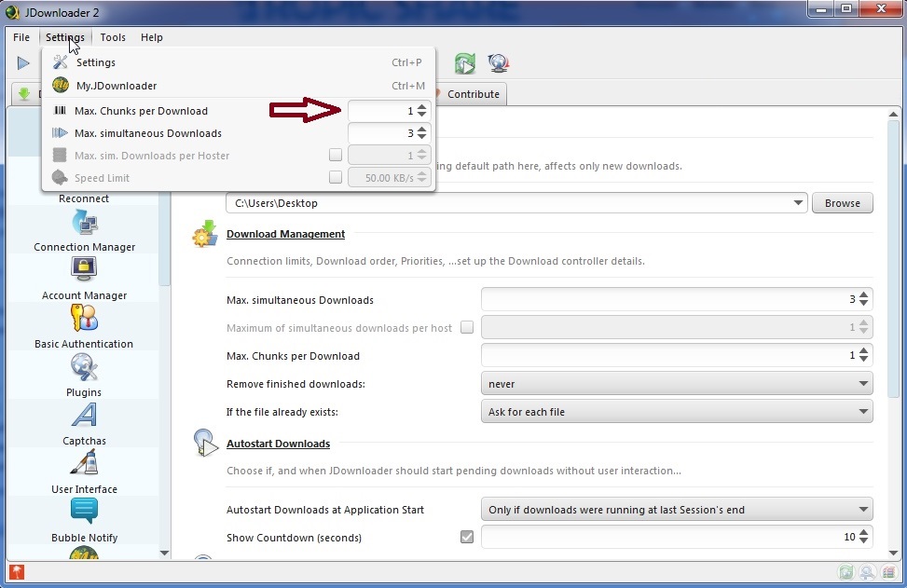Click the Browse button

843,203
